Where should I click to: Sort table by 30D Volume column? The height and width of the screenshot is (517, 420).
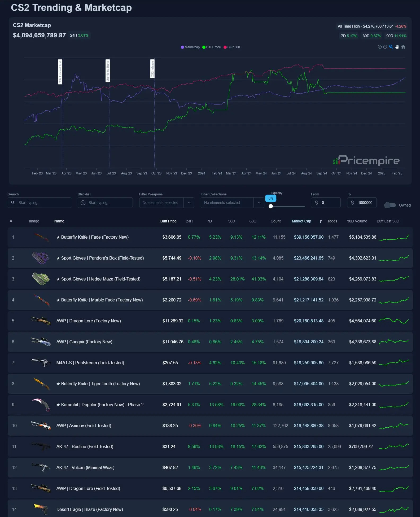pos(357,221)
